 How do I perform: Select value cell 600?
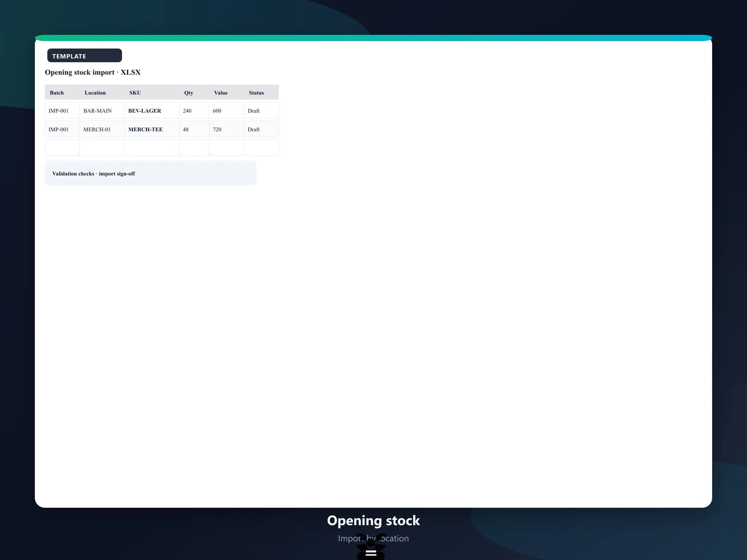tap(227, 110)
